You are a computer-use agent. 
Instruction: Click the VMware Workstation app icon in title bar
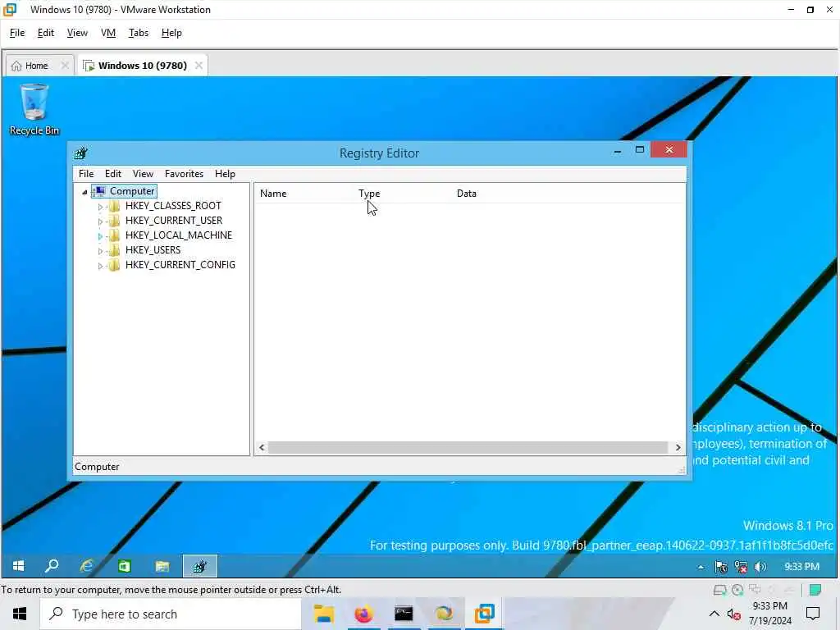point(10,10)
